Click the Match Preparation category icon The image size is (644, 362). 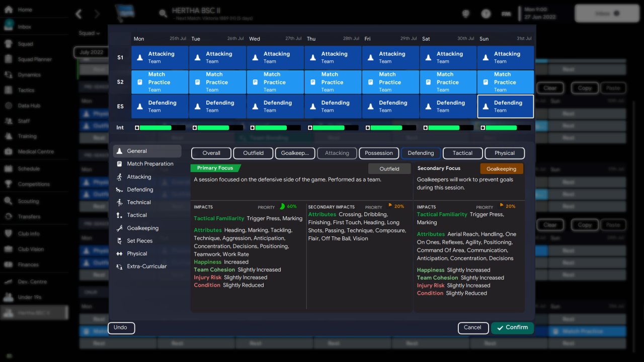(x=119, y=164)
